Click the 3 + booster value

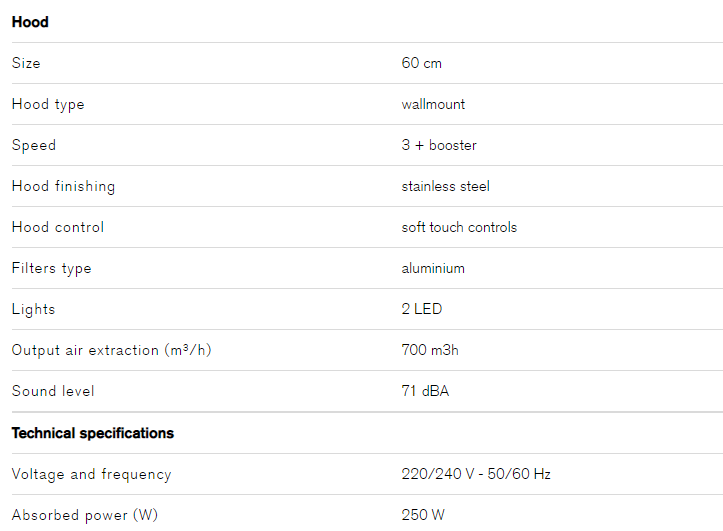click(439, 145)
